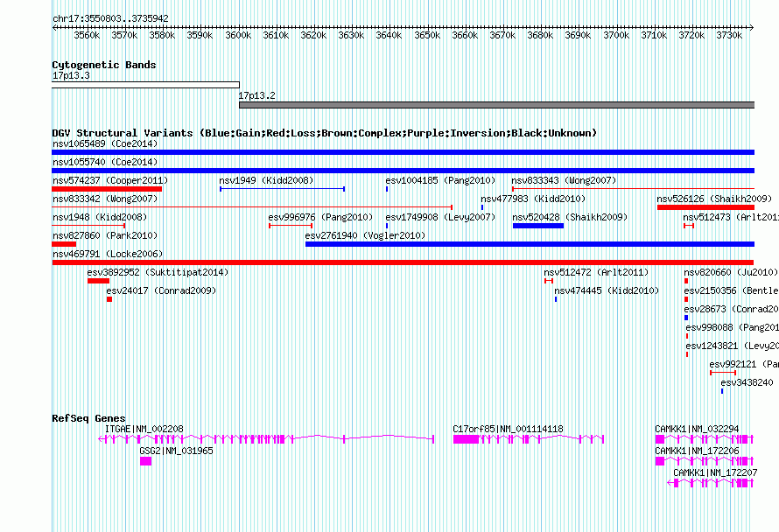This screenshot has height=532, width=779.
Task: Open the esv2150356 variant entry
Action: point(686,299)
